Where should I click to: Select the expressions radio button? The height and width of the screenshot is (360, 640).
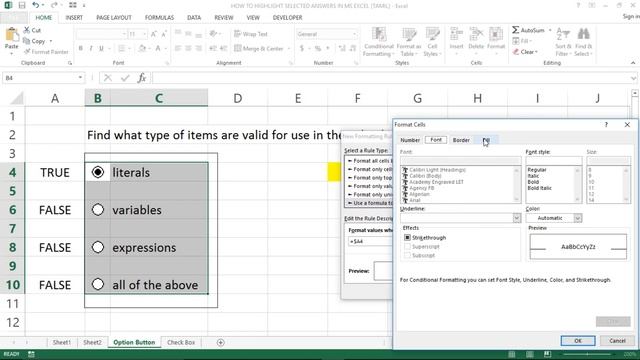point(98,247)
